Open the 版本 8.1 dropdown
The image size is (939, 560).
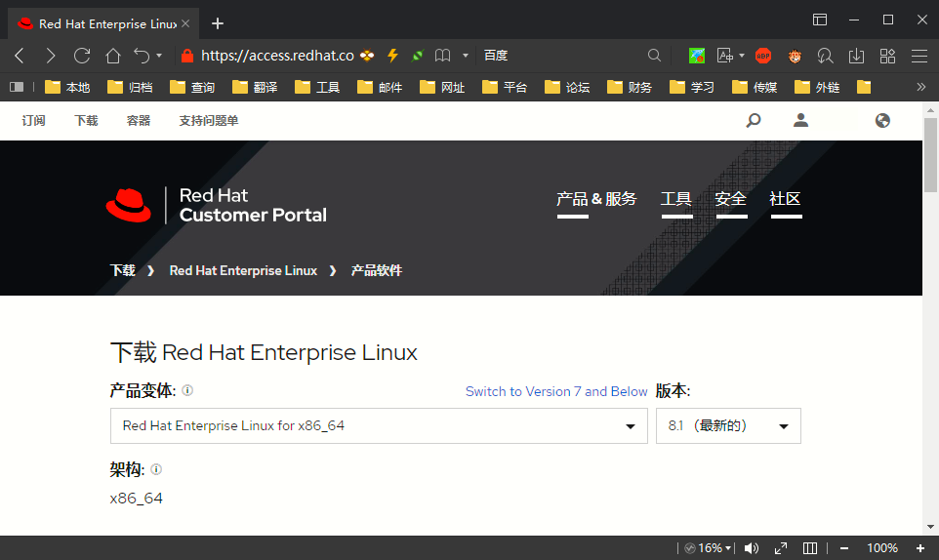[728, 426]
